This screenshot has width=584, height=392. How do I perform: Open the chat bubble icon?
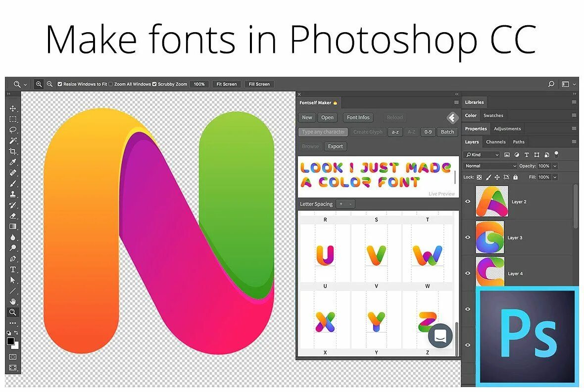coord(440,336)
